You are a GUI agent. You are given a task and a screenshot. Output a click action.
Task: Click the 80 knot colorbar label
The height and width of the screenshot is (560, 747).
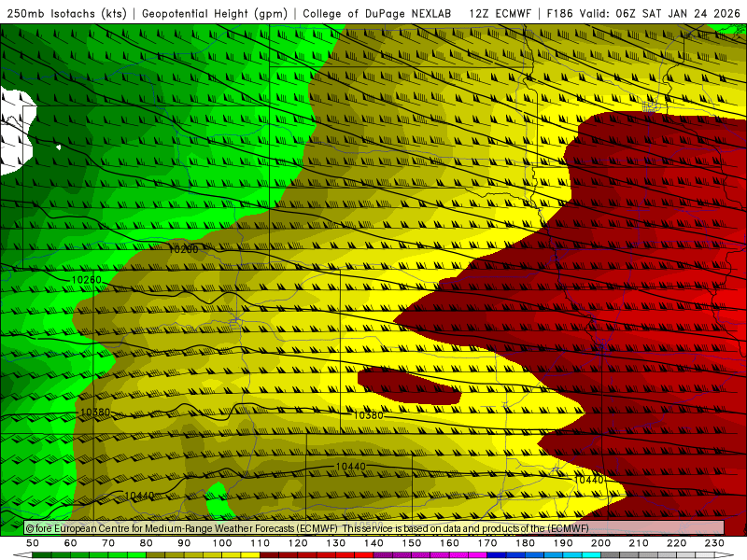[147, 543]
